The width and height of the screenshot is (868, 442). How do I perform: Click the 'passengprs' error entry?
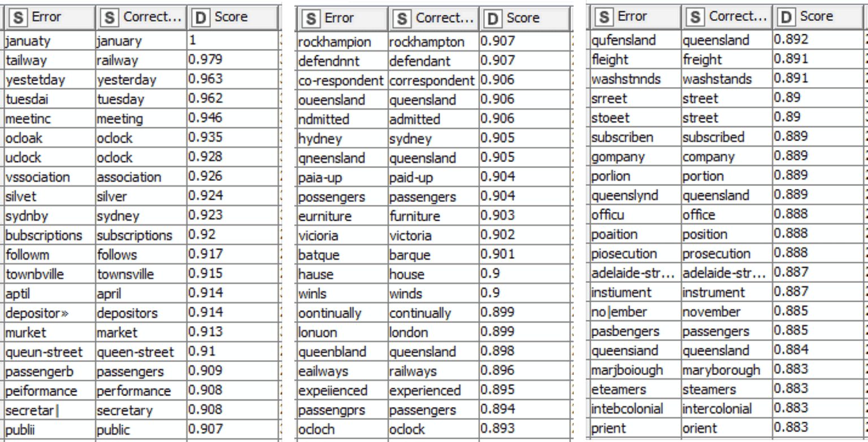point(342,410)
